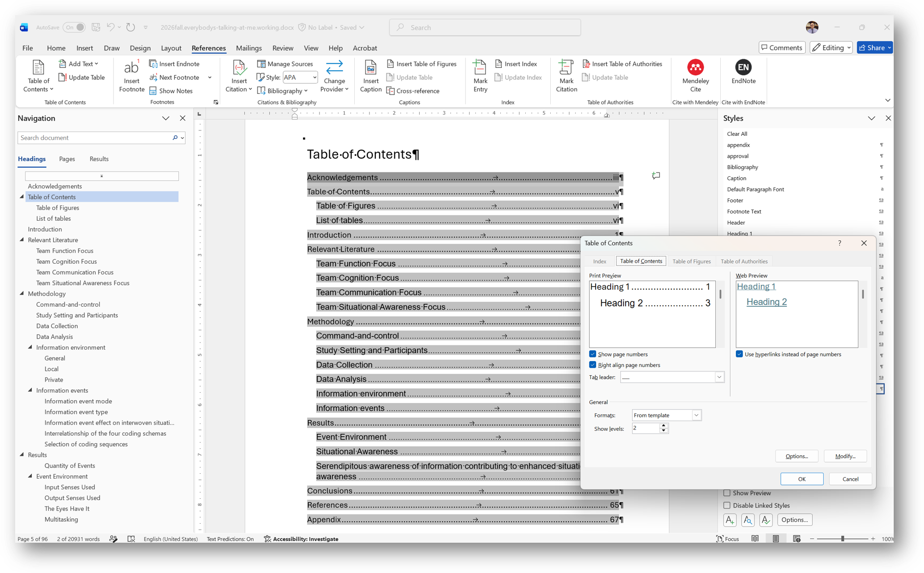Collapse the Relevant Literature heading in Navigation
Screen dimensions: 924x573
pos(22,240)
